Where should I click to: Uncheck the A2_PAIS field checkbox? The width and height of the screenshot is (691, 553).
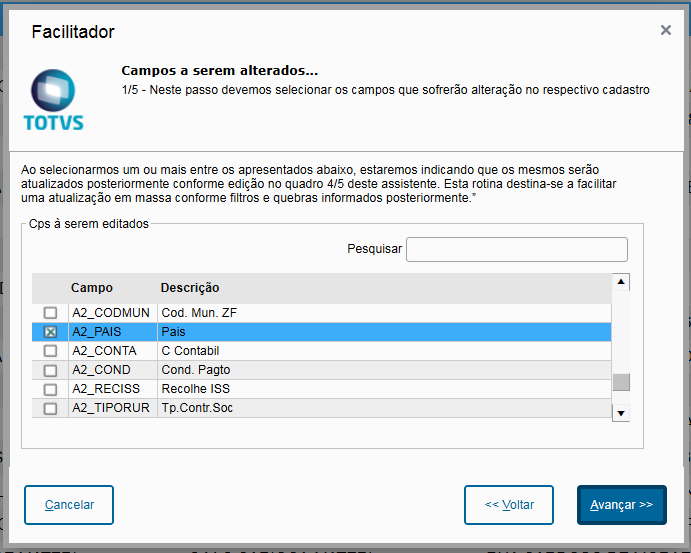[x=50, y=332]
